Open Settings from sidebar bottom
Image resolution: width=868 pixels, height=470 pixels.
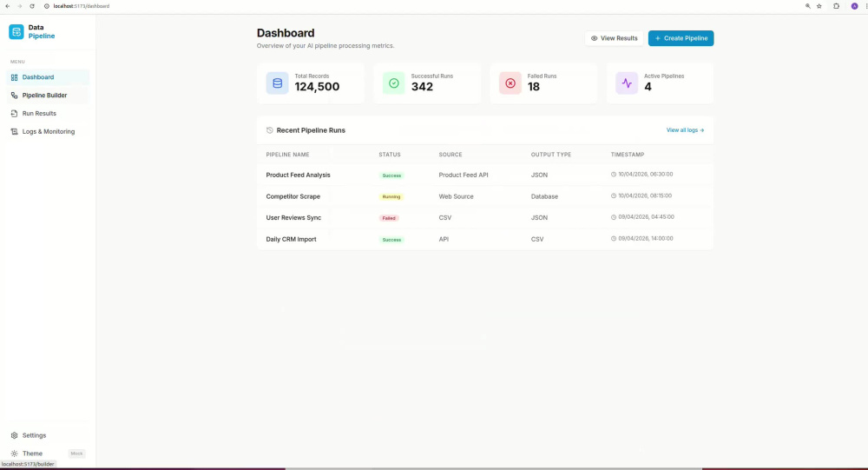[48, 435]
